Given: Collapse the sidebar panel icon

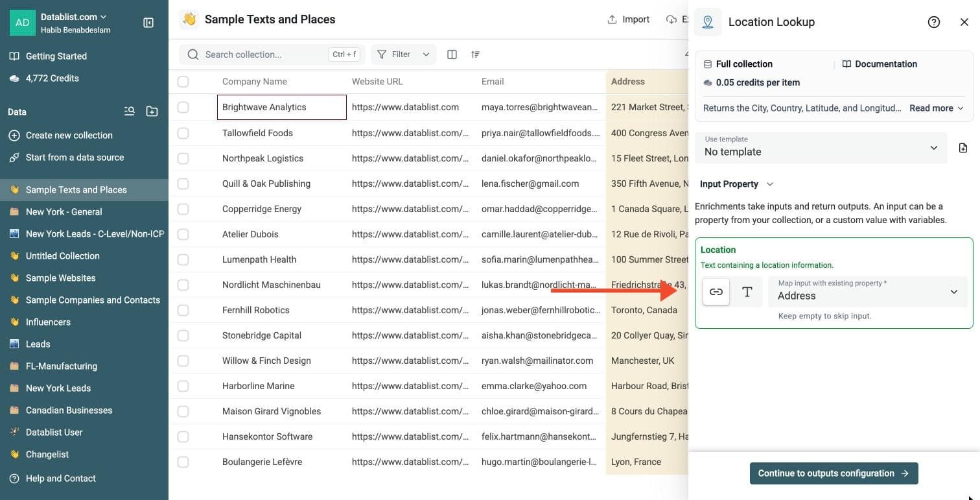Looking at the screenshot, I should (148, 23).
